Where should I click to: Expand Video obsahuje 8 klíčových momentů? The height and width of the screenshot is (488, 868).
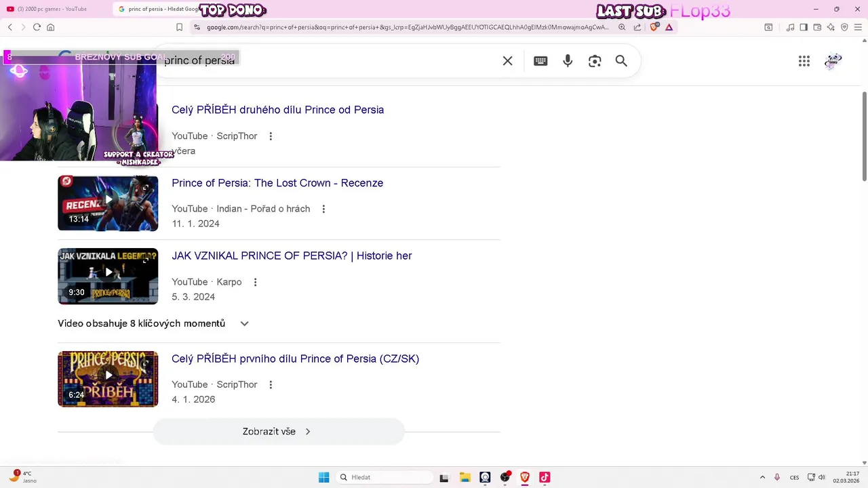click(x=154, y=323)
